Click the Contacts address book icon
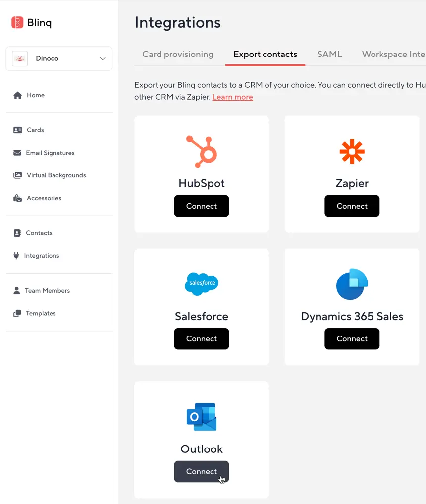 [x=17, y=233]
